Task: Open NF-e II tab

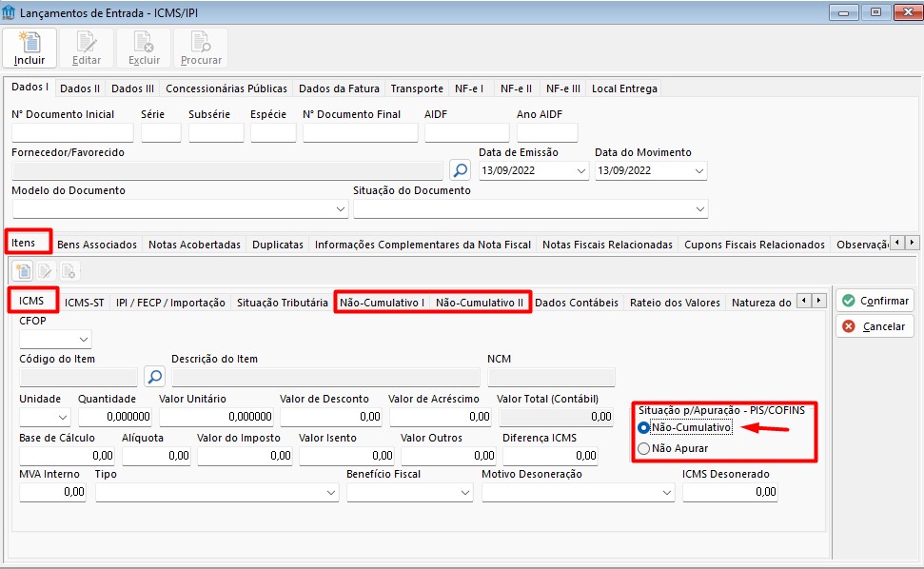Action: (516, 88)
